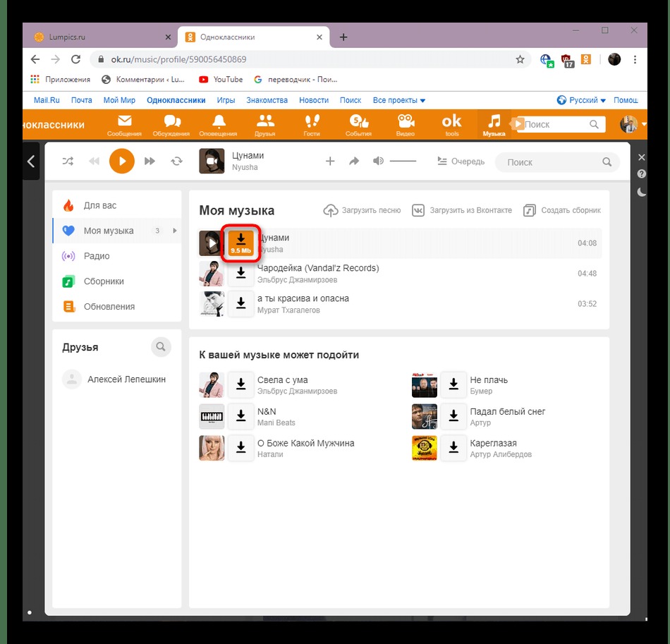Focus the Поиск field in the orange bar

[561, 124]
